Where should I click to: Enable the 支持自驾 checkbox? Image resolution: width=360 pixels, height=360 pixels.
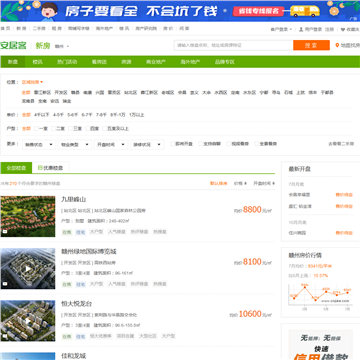click(201, 144)
